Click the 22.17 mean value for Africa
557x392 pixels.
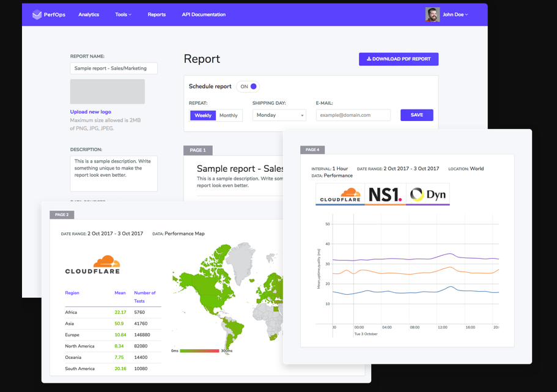(120, 312)
